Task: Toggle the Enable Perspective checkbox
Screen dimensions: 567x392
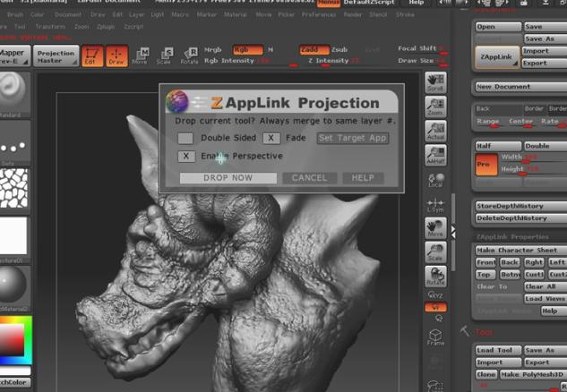Action: pos(185,157)
